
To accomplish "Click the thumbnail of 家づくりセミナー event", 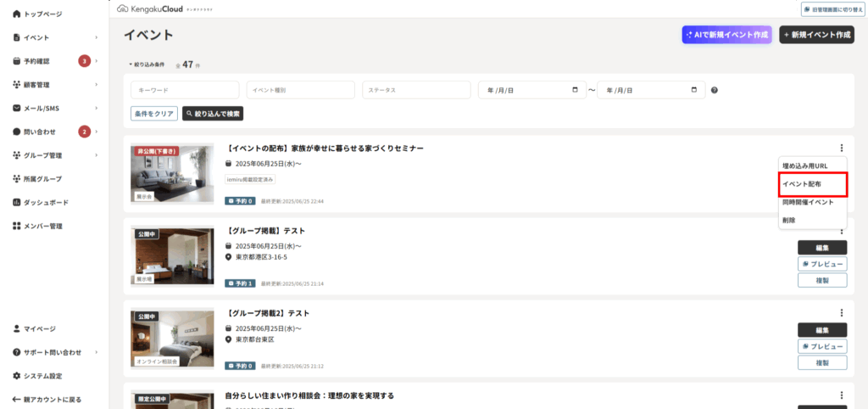I will 173,173.
